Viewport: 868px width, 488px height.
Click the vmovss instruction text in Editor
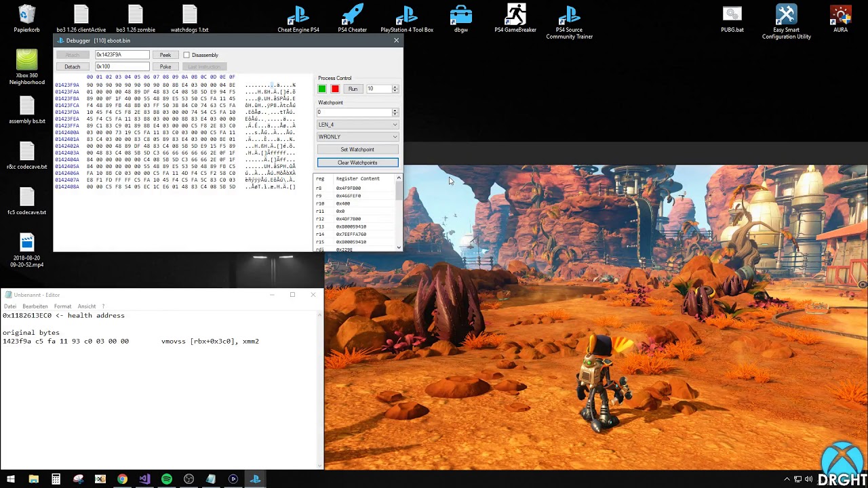pyautogui.click(x=210, y=342)
